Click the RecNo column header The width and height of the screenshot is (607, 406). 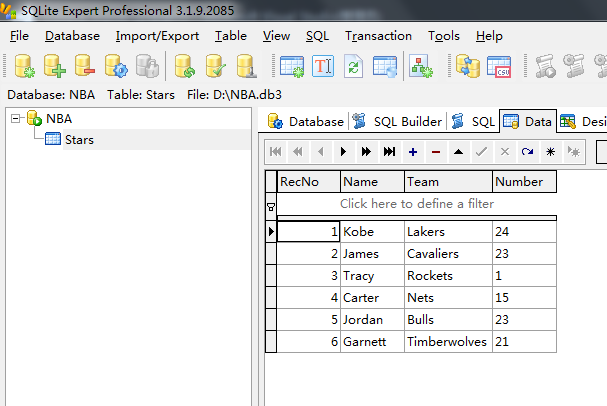click(x=309, y=182)
